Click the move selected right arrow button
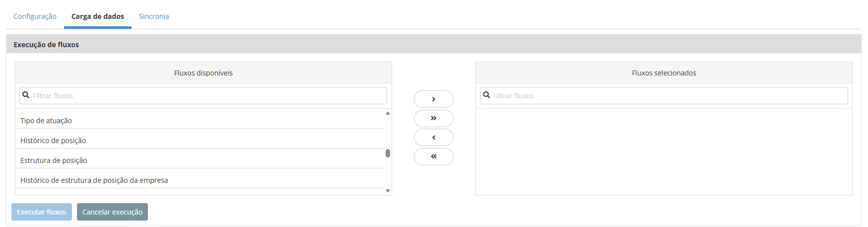868x227 pixels. [433, 99]
